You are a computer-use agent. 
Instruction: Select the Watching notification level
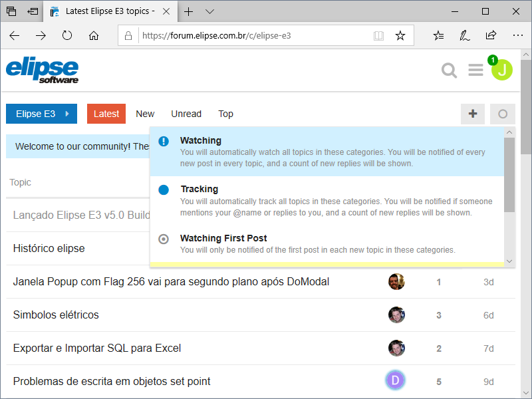(x=266, y=151)
